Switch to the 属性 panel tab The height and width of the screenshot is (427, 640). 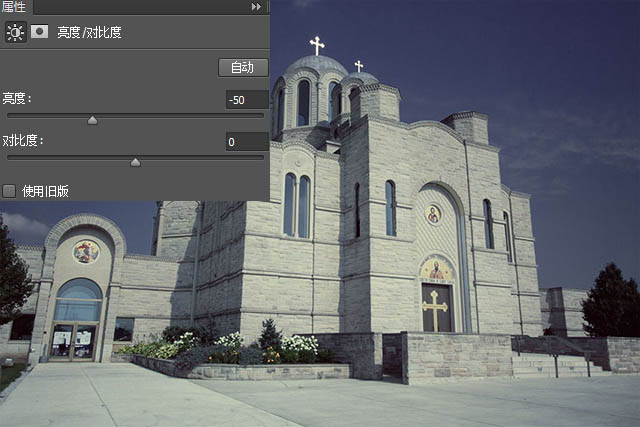(13, 6)
